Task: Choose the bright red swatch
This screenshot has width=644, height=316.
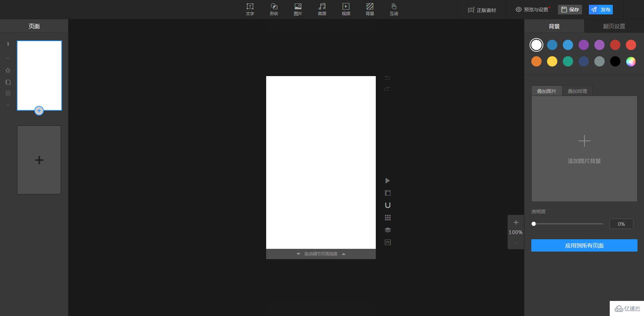Action: [631, 45]
